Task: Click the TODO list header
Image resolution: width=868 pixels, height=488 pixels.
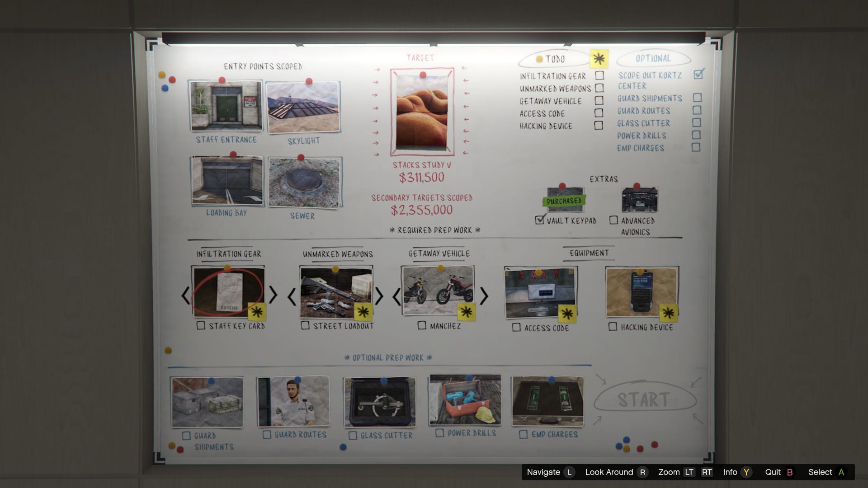Action: point(553,59)
